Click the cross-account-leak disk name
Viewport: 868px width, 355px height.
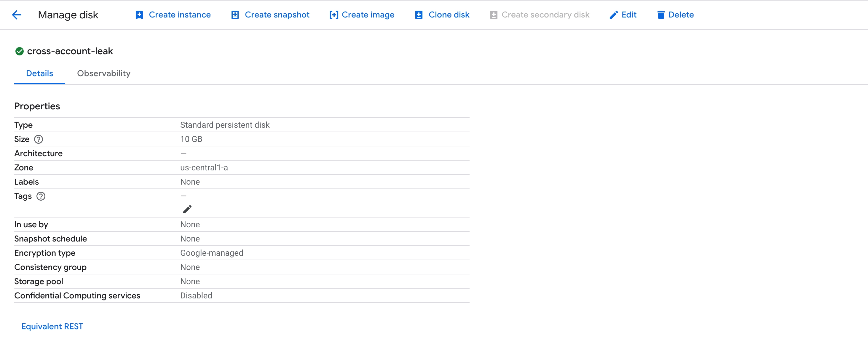click(x=70, y=51)
